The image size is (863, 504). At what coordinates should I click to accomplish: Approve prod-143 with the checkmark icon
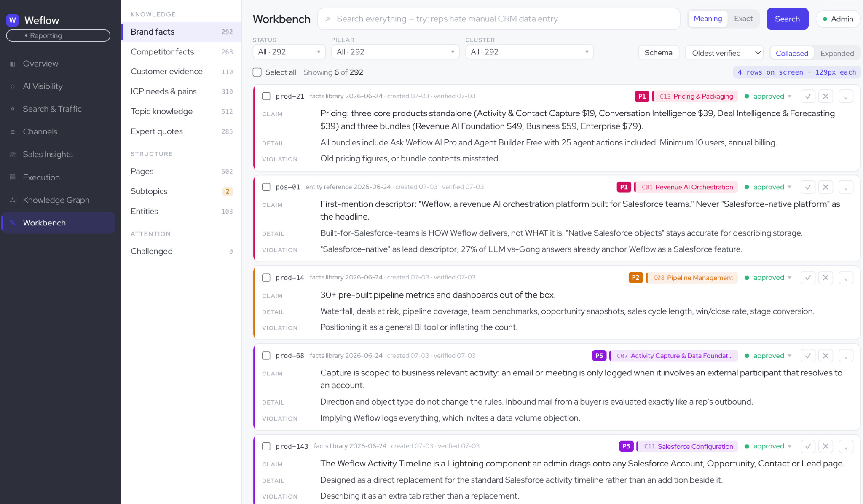pyautogui.click(x=808, y=446)
